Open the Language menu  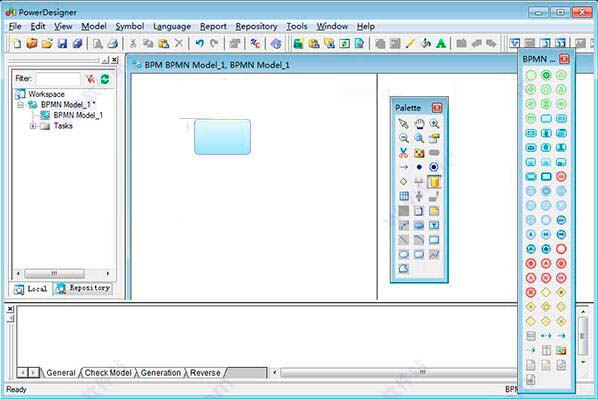[x=172, y=26]
